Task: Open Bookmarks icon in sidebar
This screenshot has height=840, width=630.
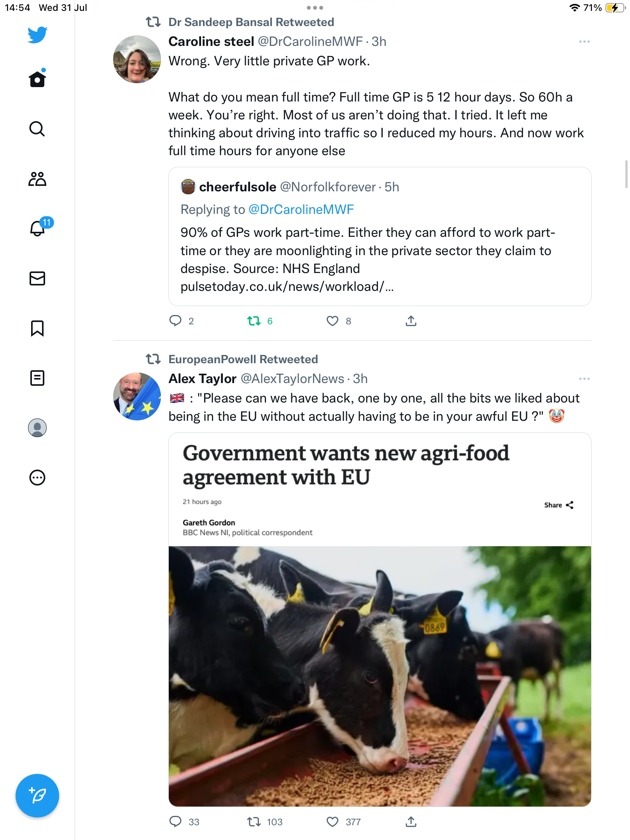Action: click(x=37, y=328)
